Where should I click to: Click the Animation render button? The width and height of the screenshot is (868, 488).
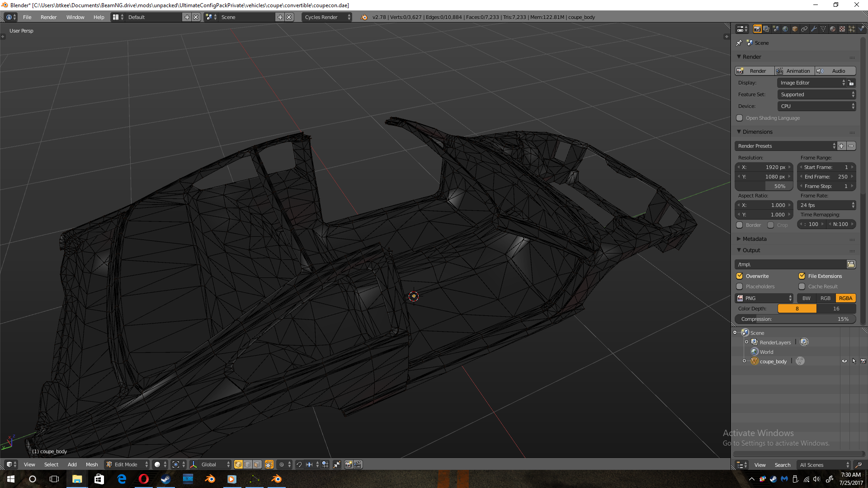pos(794,71)
